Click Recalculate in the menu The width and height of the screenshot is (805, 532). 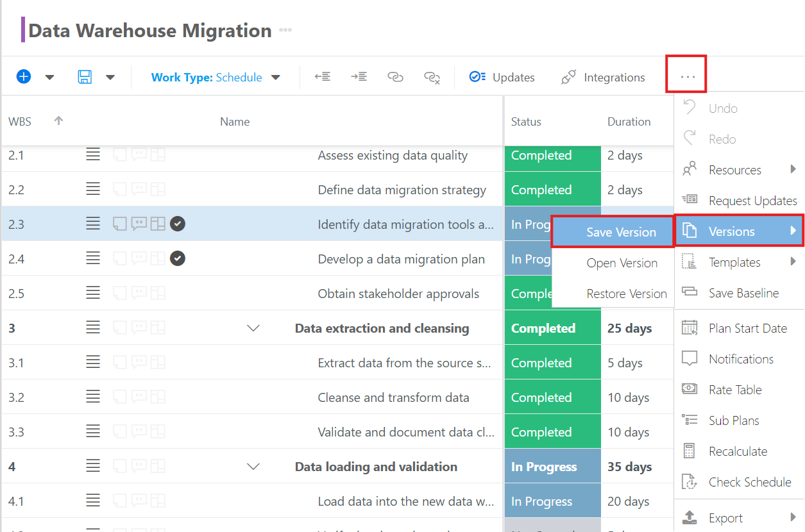coord(739,451)
